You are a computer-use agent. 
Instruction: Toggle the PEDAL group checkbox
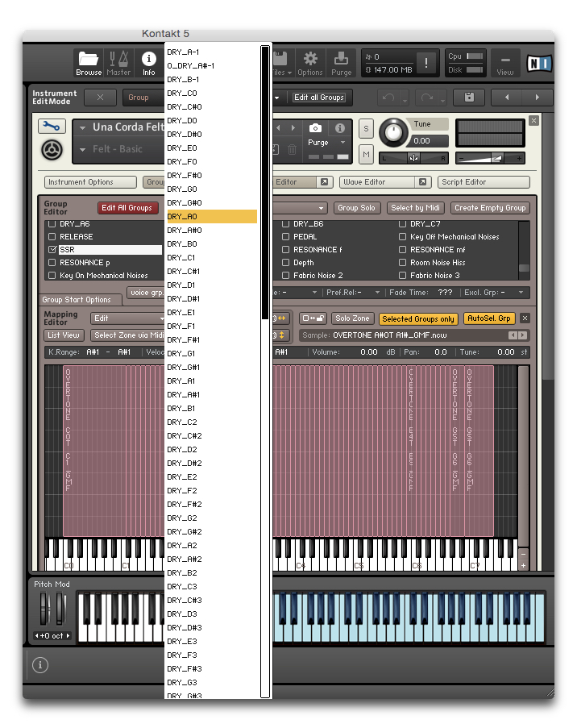[285, 236]
